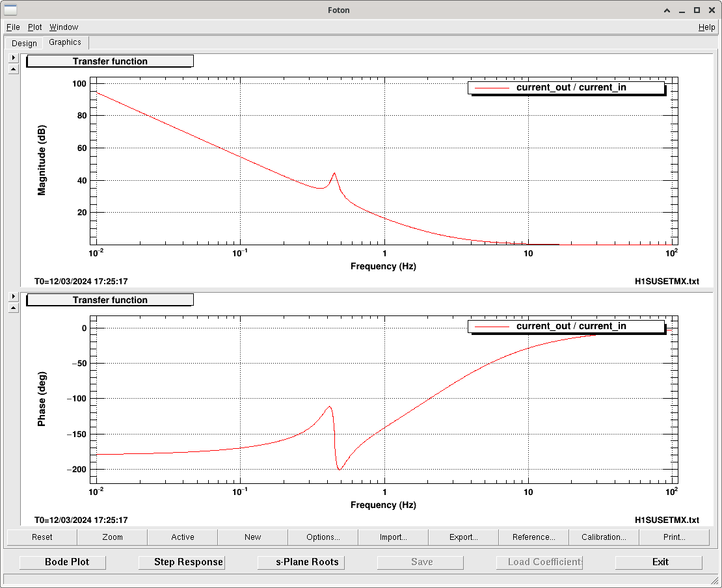Click the up-arrow button beside the phase plot

coord(14,308)
